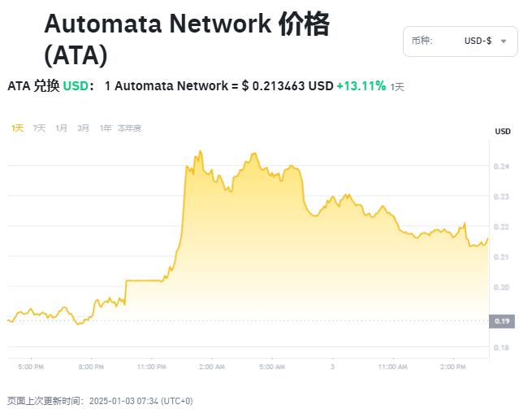This screenshot has height=409, width=532.
Task: Choose the 3月 time range
Action: point(84,128)
